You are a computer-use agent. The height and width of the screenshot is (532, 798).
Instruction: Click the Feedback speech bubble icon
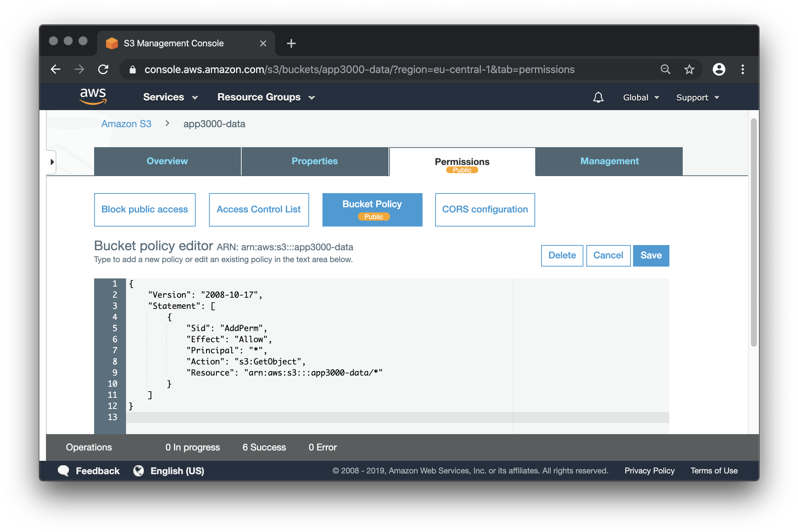pyautogui.click(x=63, y=470)
